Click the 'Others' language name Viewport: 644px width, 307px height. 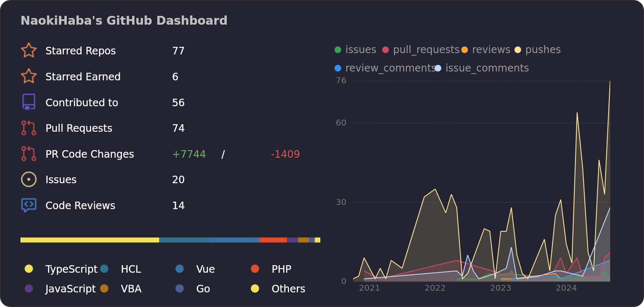(289, 289)
